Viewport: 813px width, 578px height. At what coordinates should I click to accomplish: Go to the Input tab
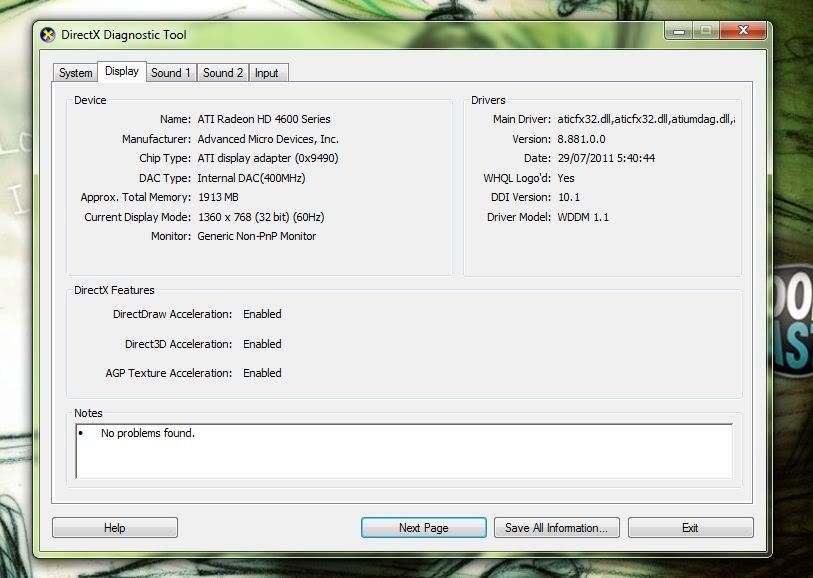coord(267,73)
